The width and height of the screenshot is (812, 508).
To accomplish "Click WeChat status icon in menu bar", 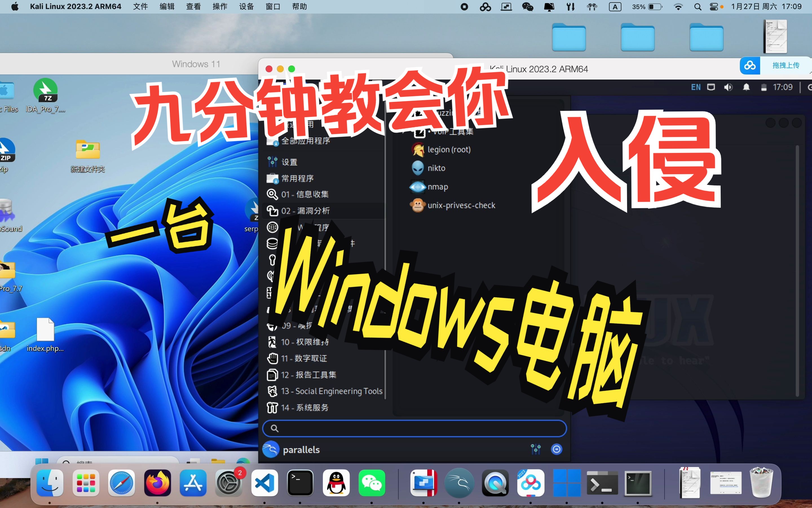I will tap(528, 7).
